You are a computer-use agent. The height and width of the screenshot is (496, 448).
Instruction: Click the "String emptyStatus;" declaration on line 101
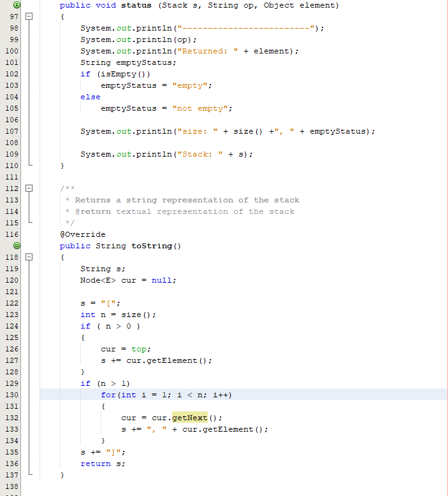[x=128, y=62]
